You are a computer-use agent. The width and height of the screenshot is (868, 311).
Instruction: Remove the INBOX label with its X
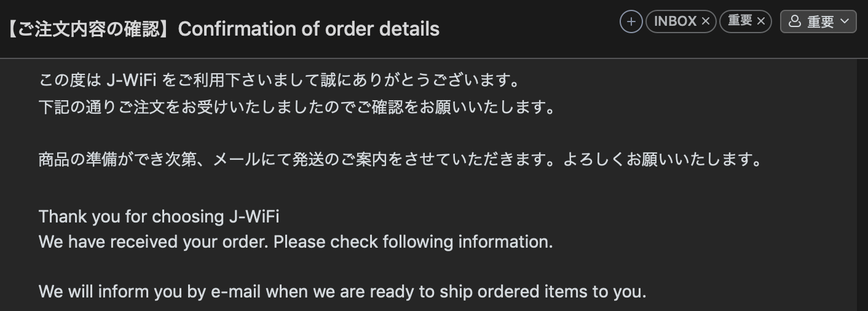coord(706,22)
